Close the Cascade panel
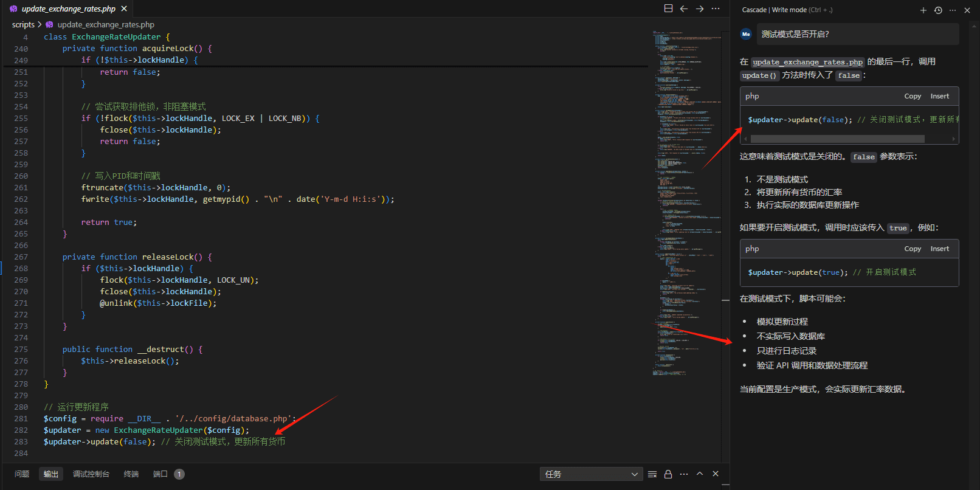Image resolution: width=980 pixels, height=490 pixels. click(x=967, y=10)
